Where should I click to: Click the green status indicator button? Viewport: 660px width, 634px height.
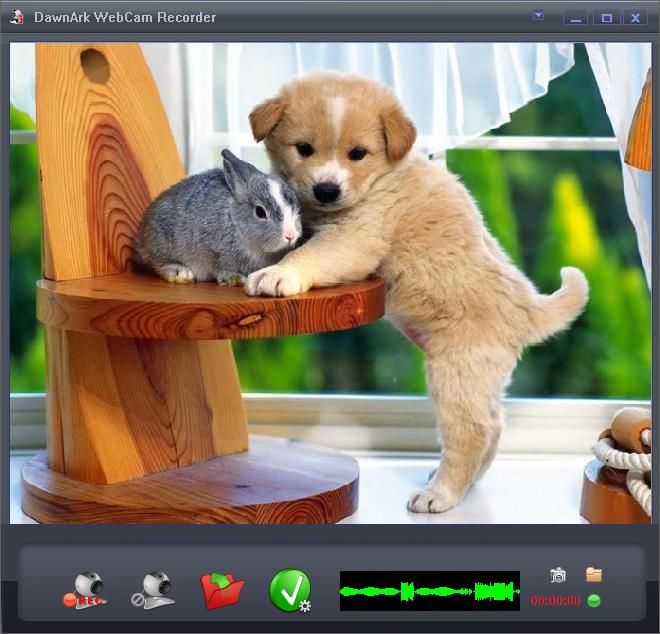tap(594, 600)
